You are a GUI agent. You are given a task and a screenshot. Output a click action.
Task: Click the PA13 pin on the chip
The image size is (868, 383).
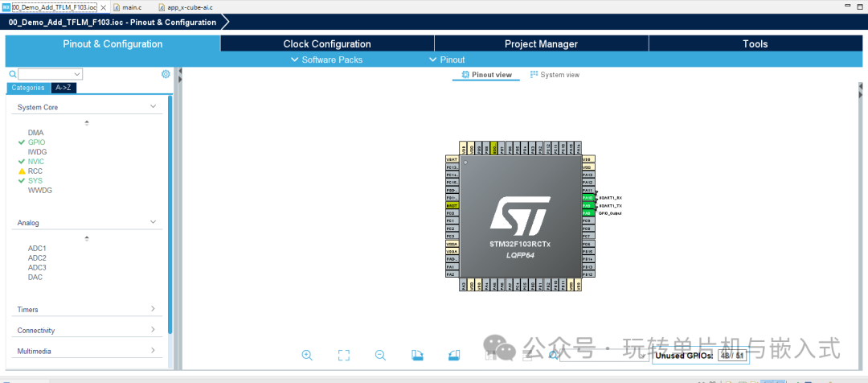click(588, 175)
